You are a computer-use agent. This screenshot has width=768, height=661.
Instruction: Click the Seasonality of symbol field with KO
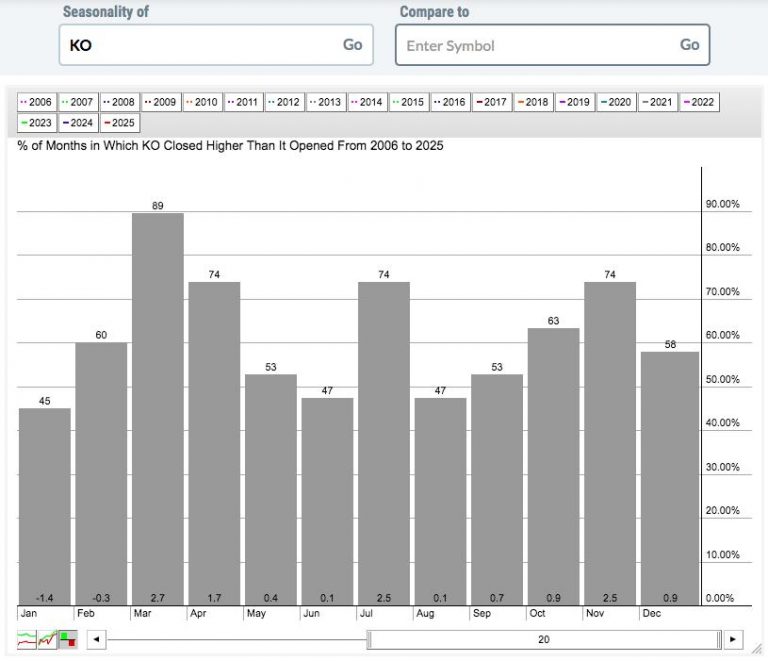pos(216,45)
